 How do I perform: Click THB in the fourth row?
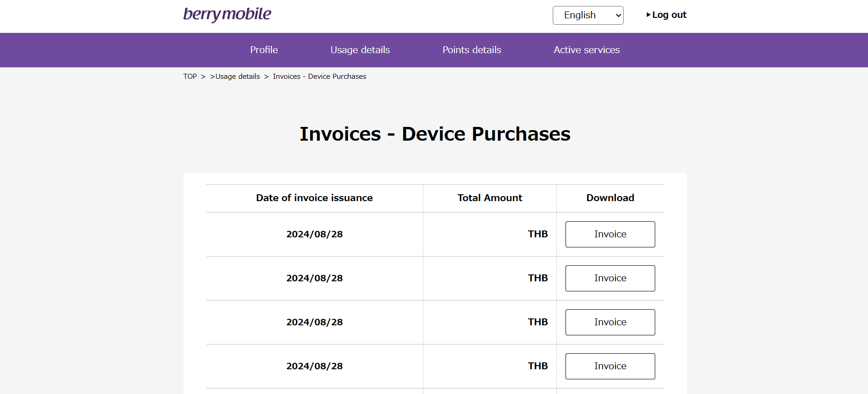[x=538, y=366]
